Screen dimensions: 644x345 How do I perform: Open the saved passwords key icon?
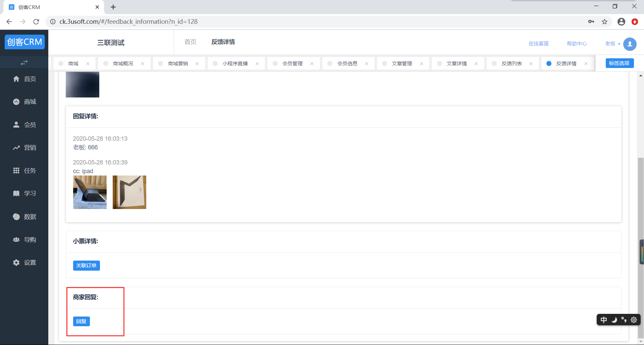coord(591,22)
